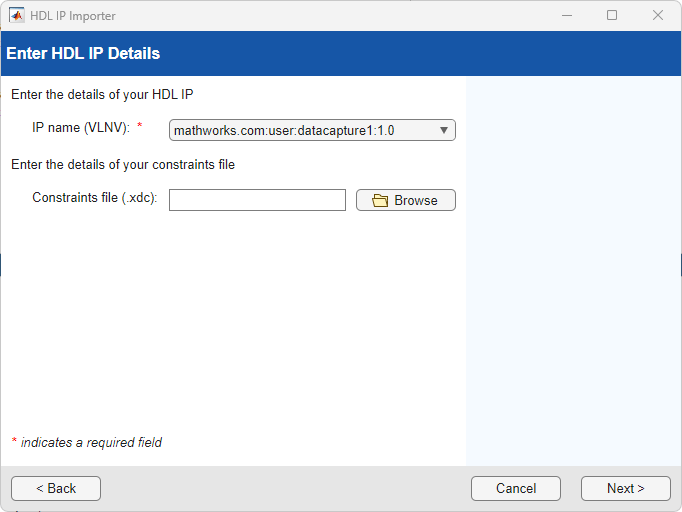Focus the Constraints file (.xdc) text field
Screen dimensions: 682x512
coord(257,200)
